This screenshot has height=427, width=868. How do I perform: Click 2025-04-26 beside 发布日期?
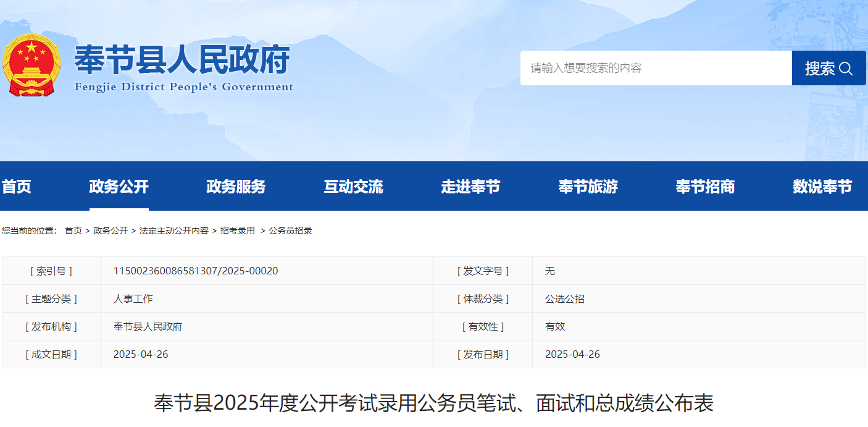572,354
